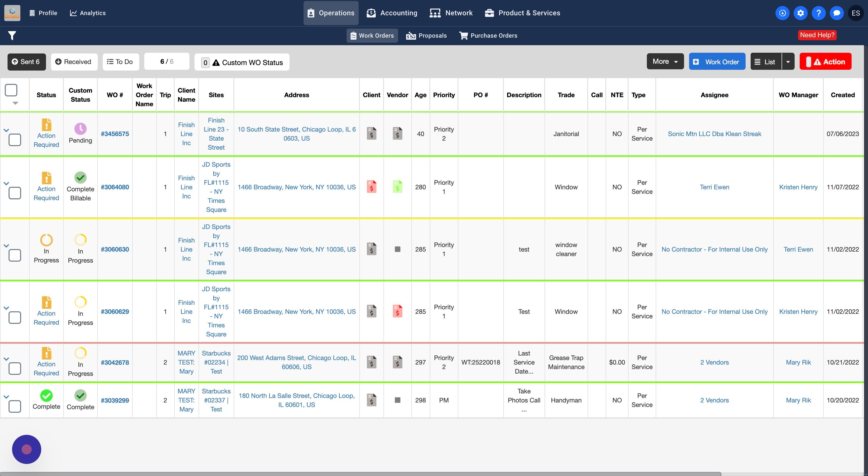The image size is (868, 476).
Task: Expand the List view dropdown arrow
Action: pos(788,62)
